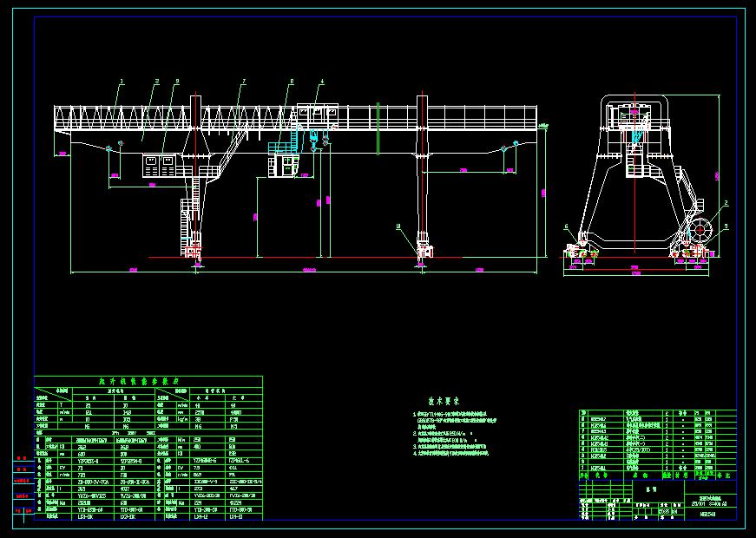Click the round cable reel in side view

(700, 231)
